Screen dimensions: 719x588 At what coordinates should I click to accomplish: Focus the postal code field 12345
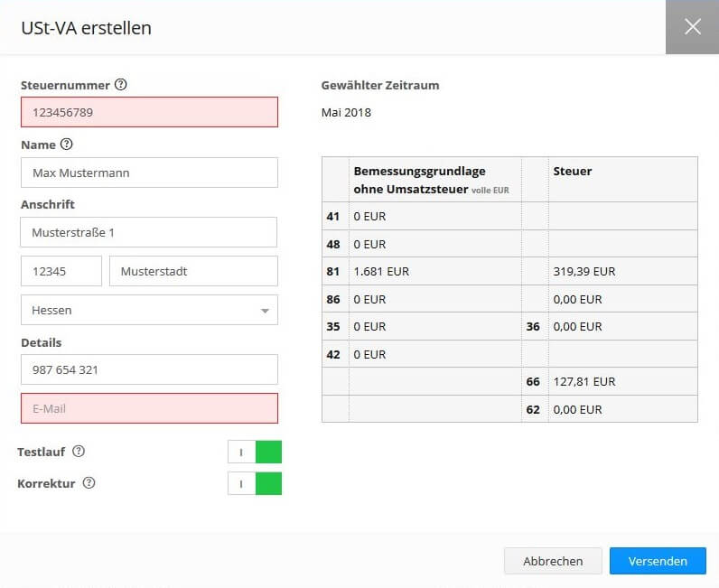coord(61,271)
